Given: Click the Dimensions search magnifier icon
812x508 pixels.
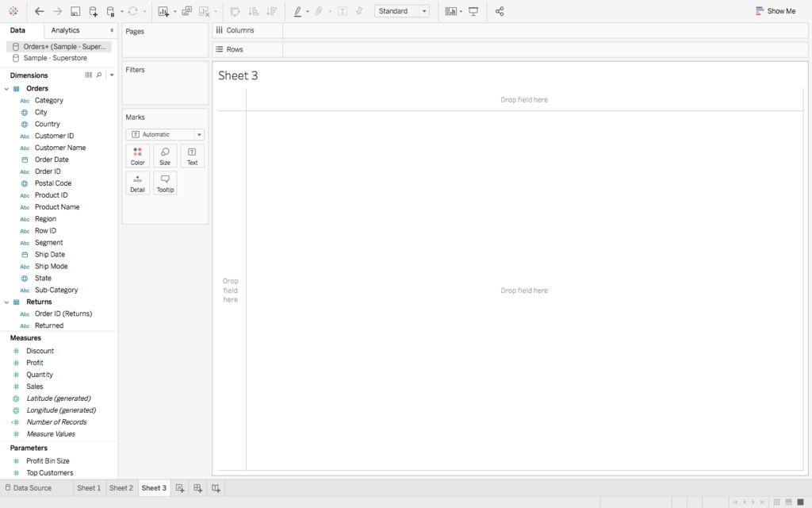Looking at the screenshot, I should (x=99, y=75).
